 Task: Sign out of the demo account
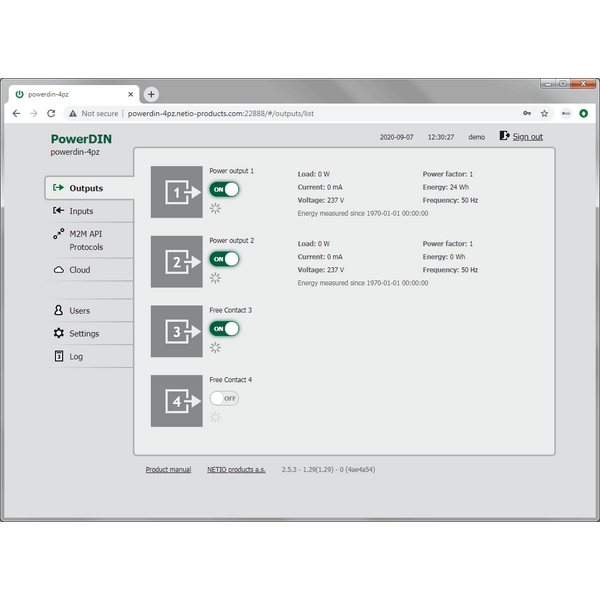click(x=527, y=137)
